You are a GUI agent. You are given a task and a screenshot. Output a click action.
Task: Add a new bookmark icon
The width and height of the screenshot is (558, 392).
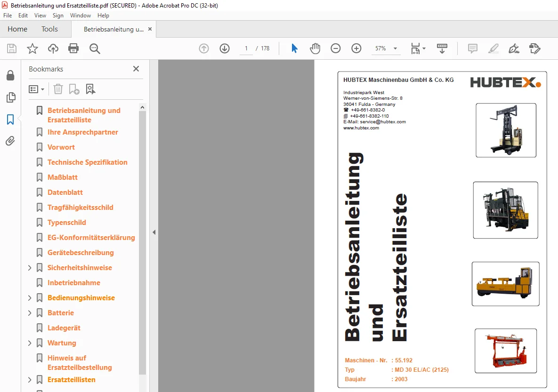74,89
